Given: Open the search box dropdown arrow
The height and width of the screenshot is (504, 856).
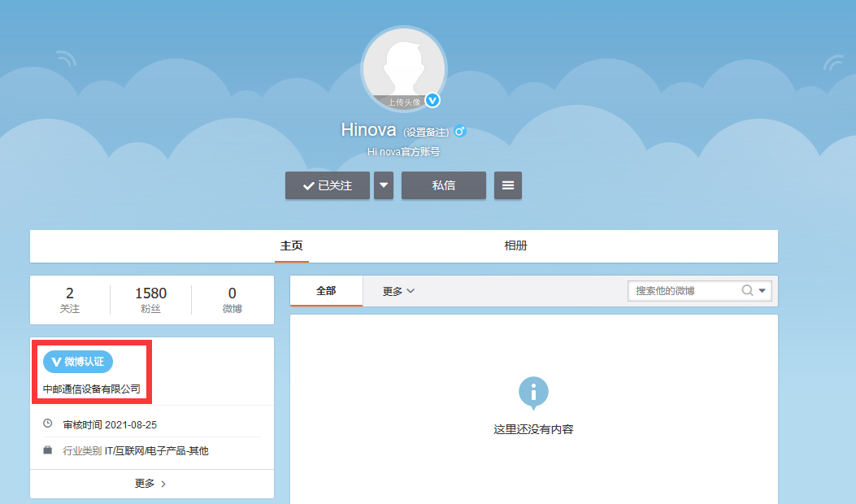Looking at the screenshot, I should tap(763, 290).
